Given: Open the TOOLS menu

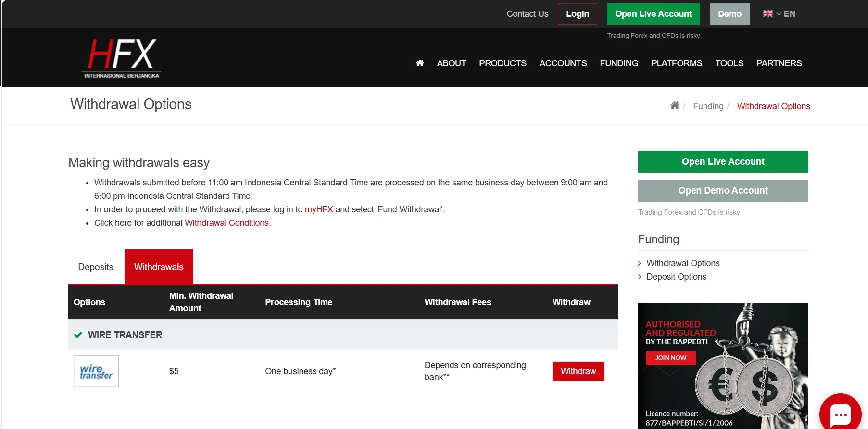Looking at the screenshot, I should pyautogui.click(x=730, y=63).
